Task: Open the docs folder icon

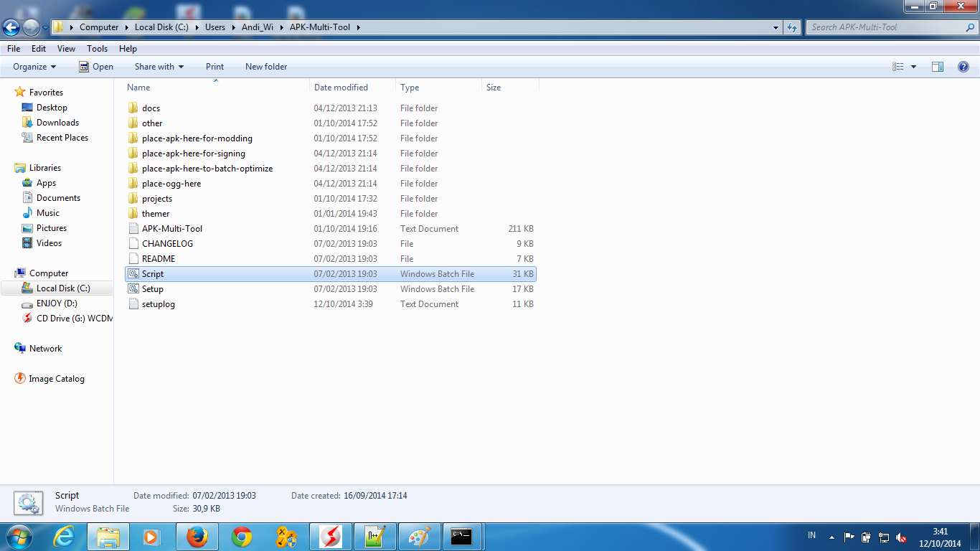Action: click(133, 108)
